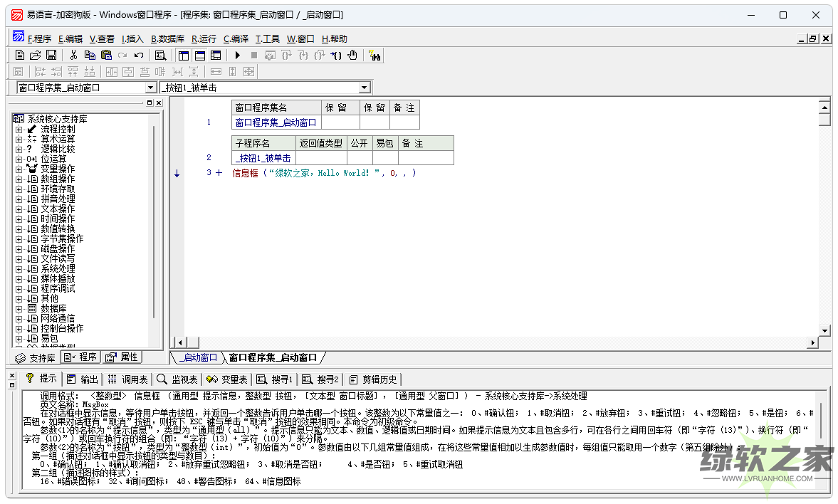The height and width of the screenshot is (504, 838).
Task: Close the support library side panel
Action: click(158, 103)
